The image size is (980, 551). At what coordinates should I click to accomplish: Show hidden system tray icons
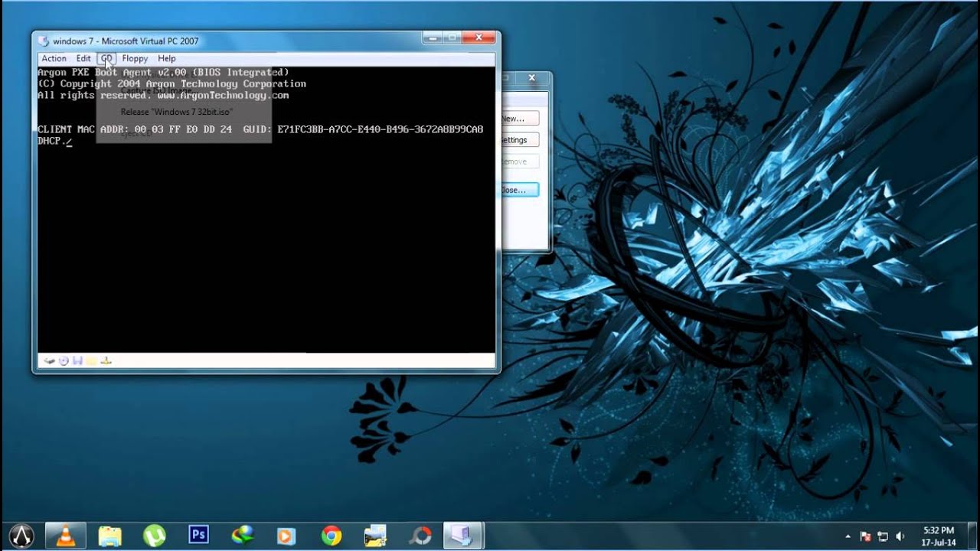pos(848,536)
